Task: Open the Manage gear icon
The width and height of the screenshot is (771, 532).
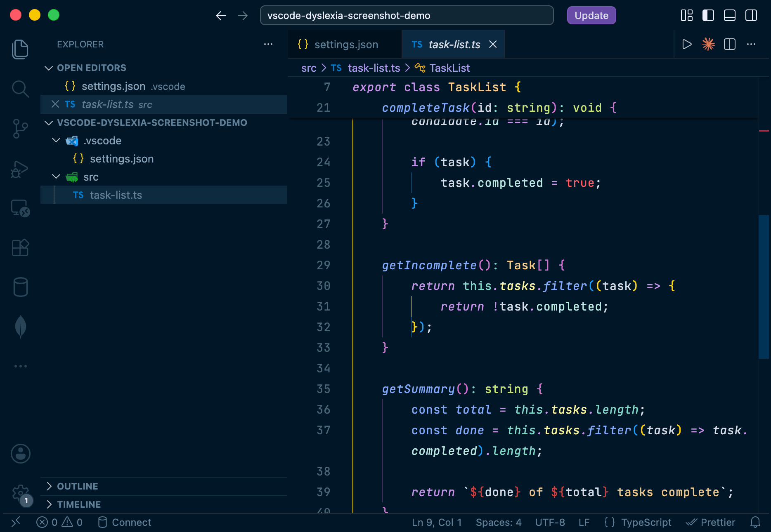Action: (21, 494)
